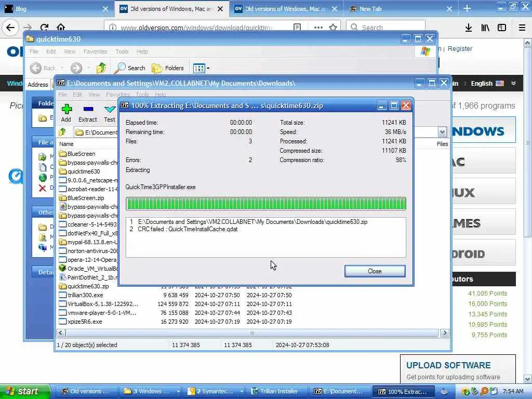Open Firefox page actions three-dot menu
The width and height of the screenshot is (532, 399).
pos(318,28)
